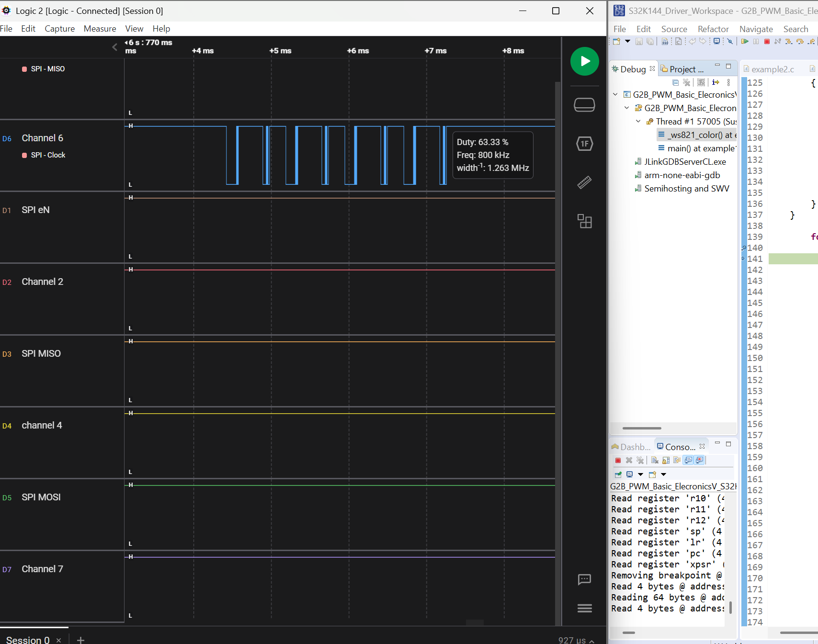Click the +6 ms timeline marker
Viewport: 818px width, 644px height.
(358, 51)
